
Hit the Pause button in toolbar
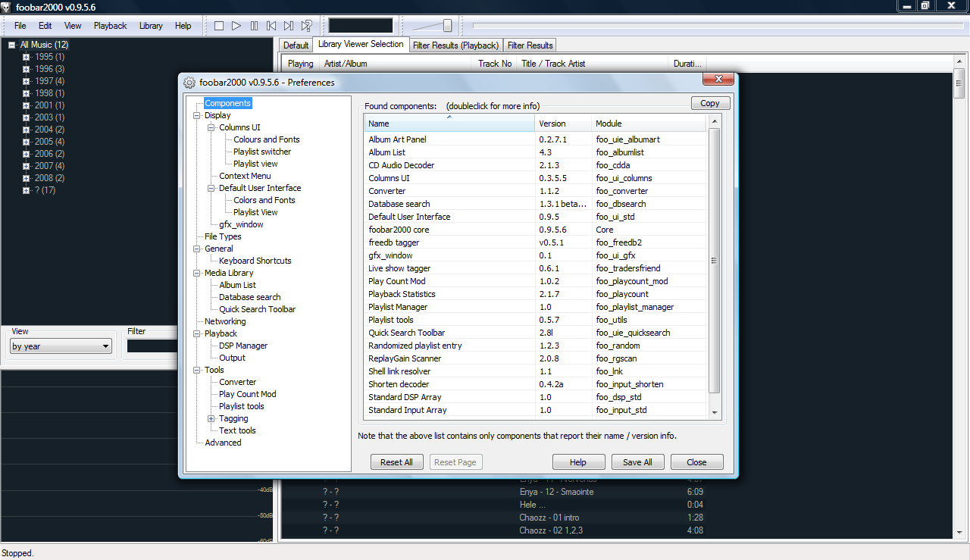[x=254, y=26]
